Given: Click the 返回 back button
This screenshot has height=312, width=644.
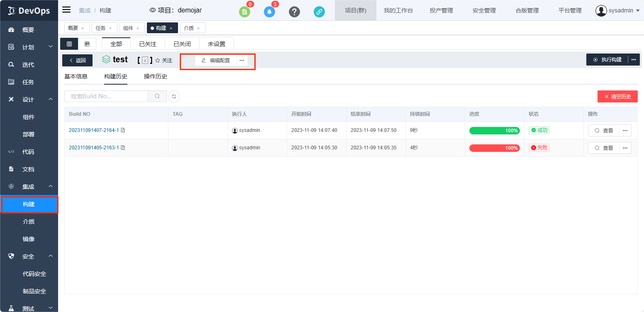Looking at the screenshot, I should [x=78, y=61].
